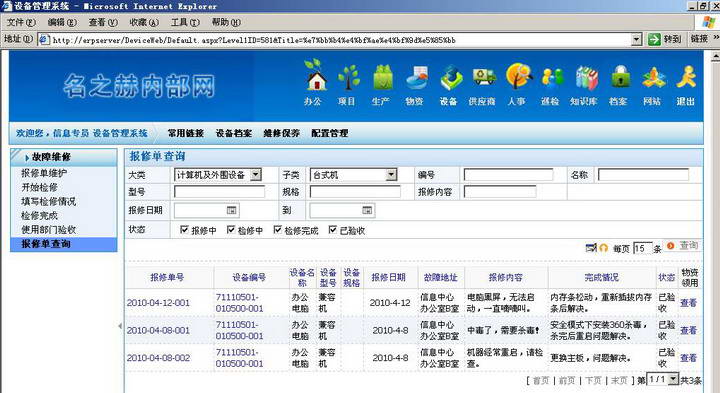Open the 设备 module icon

click(x=450, y=77)
